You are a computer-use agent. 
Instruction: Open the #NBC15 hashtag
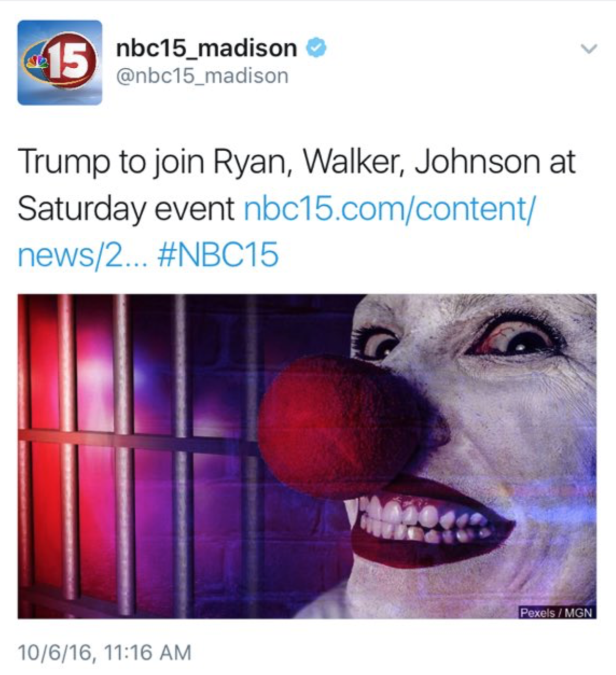(218, 256)
